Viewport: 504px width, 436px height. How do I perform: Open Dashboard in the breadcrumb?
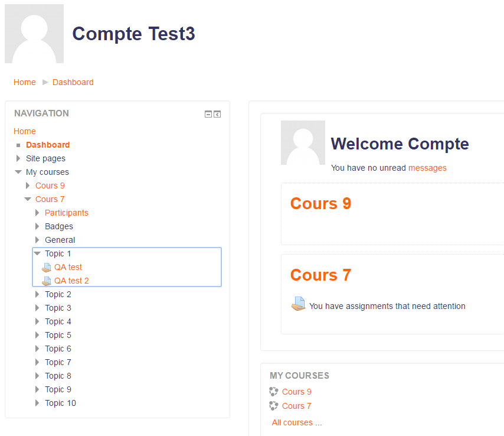click(x=73, y=82)
